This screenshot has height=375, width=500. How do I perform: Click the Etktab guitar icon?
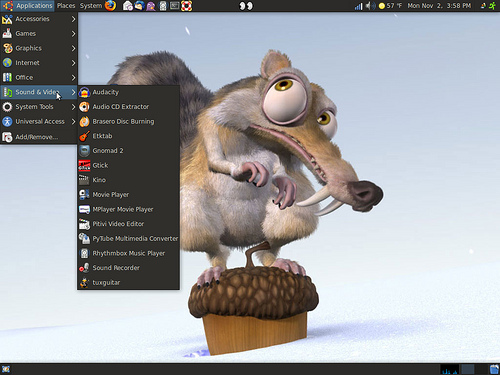(x=84, y=136)
